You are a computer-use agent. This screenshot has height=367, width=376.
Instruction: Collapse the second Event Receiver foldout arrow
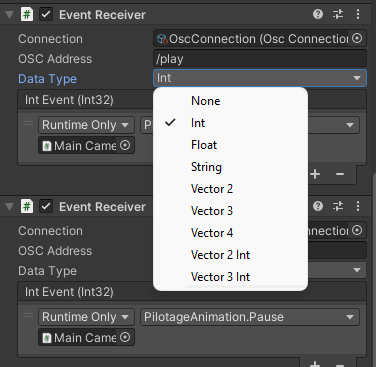coord(10,207)
